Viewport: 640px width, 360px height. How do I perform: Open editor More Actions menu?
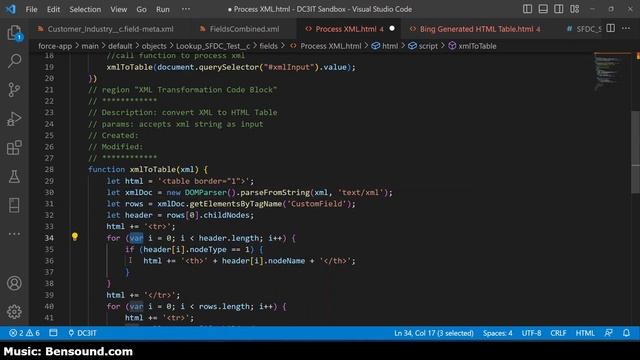point(626,28)
